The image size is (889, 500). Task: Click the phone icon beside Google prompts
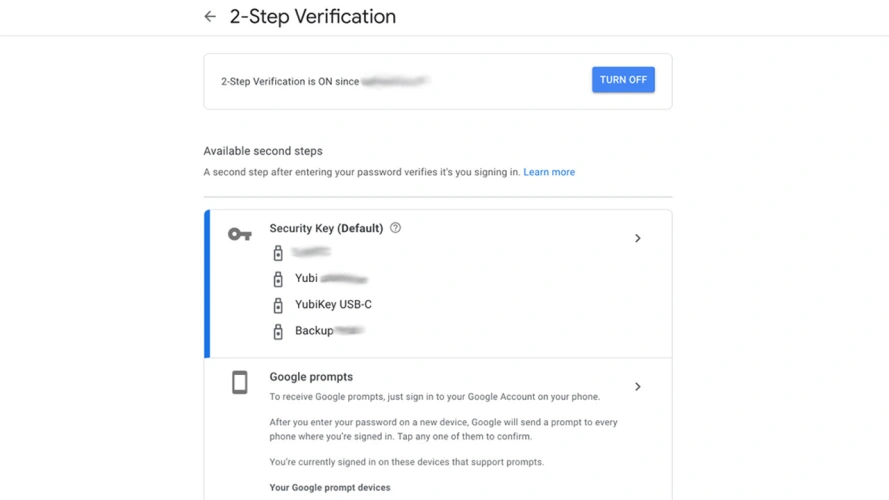coord(240,382)
